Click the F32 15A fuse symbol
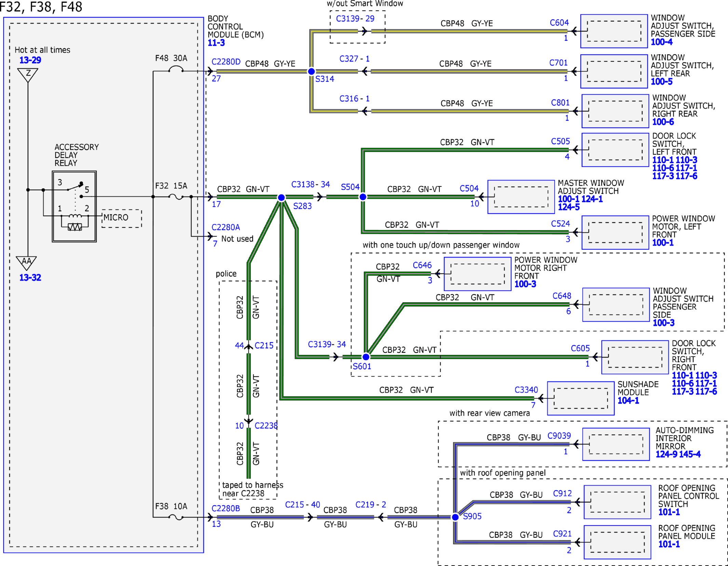Viewport: 728px width, 566px height. (176, 197)
